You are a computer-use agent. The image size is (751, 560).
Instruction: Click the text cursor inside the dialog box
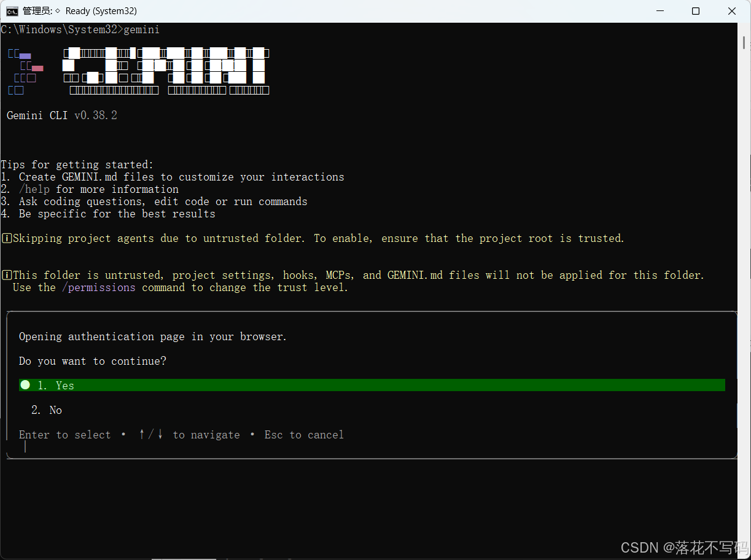tap(25, 447)
